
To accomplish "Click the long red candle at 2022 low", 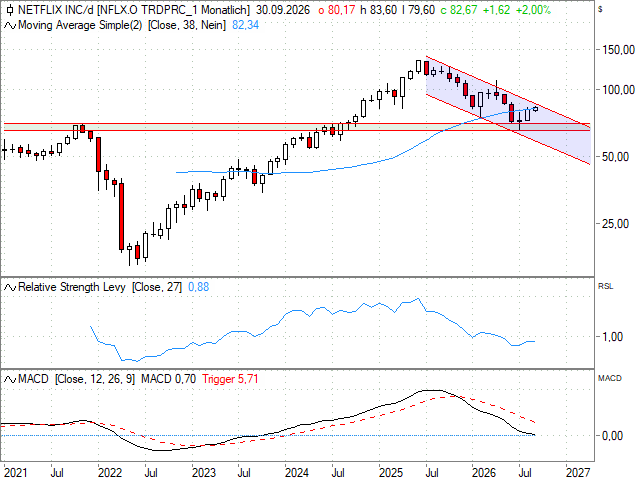I will point(121,217).
